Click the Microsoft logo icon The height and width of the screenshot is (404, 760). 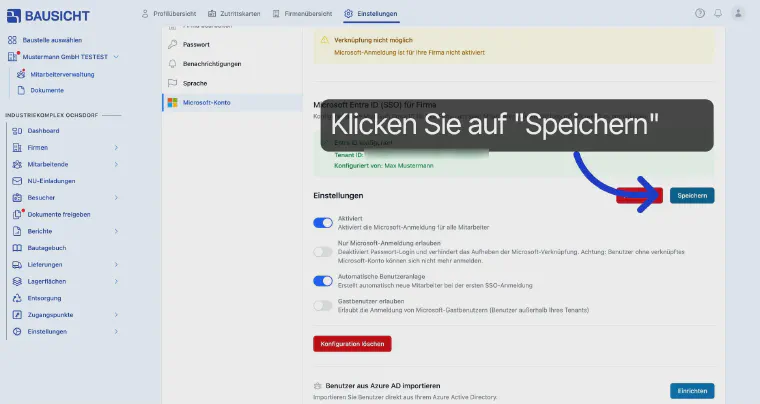point(172,102)
